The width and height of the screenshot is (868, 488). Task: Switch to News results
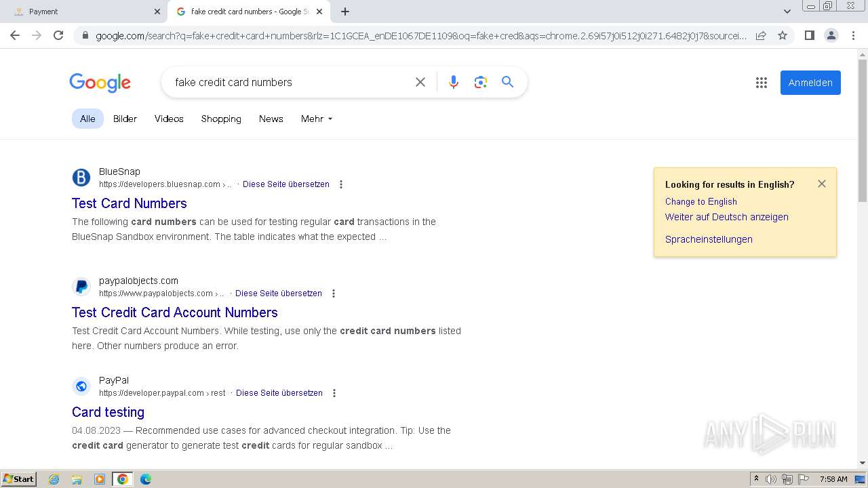coord(271,119)
